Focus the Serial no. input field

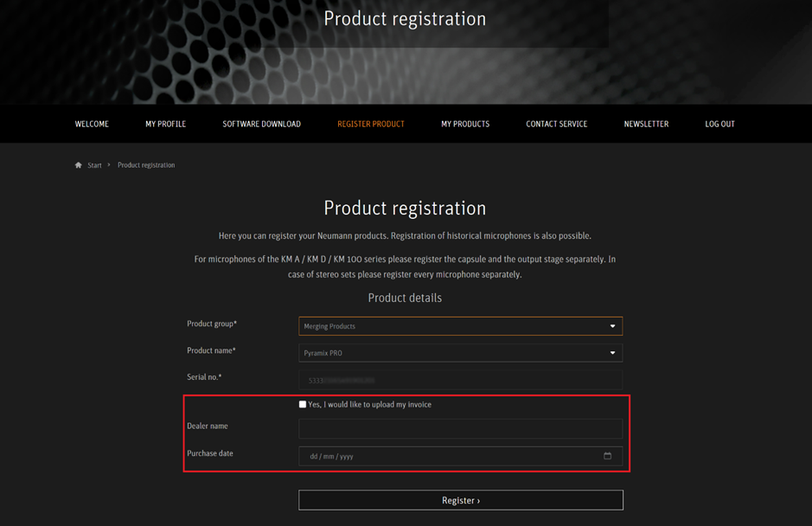click(460, 380)
